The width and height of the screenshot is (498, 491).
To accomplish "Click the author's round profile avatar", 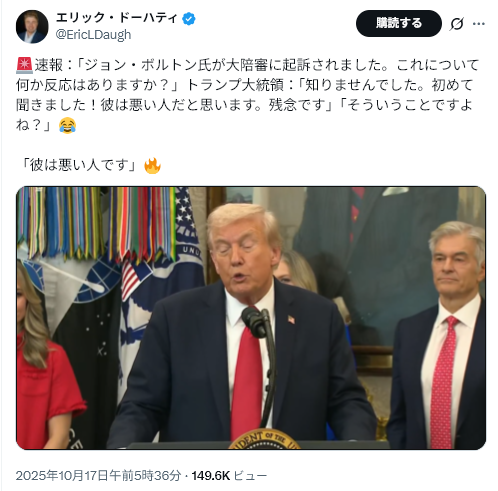I will [x=32, y=26].
